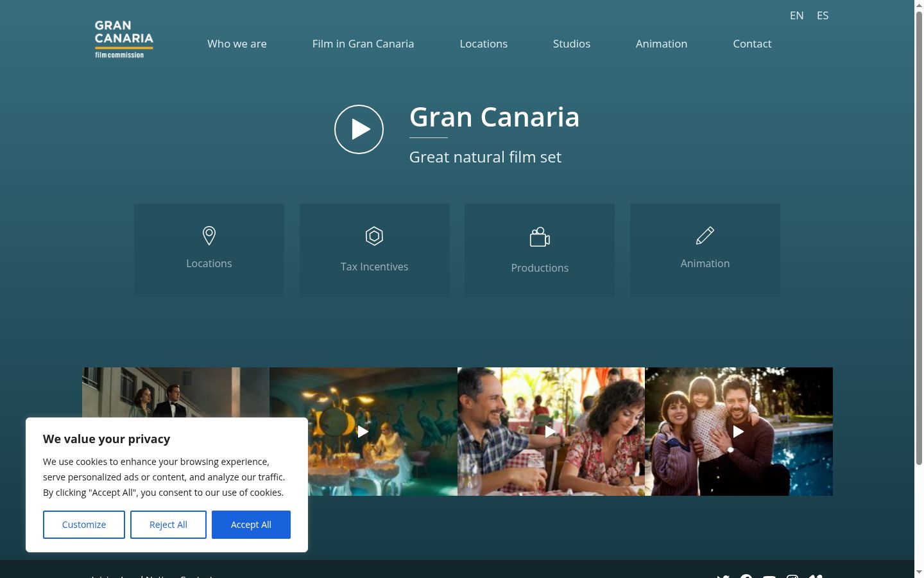Click the Gran Canaria Film Commission logo

click(x=124, y=39)
